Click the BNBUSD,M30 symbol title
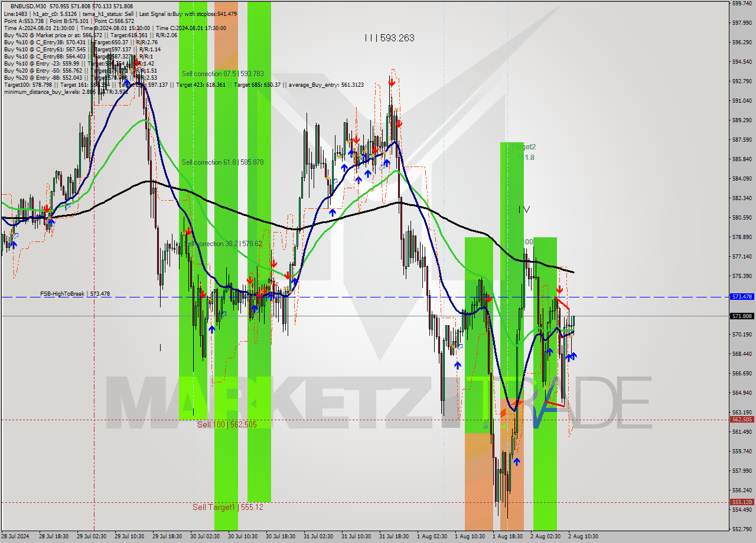The width and height of the screenshot is (756, 543). [x=28, y=6]
